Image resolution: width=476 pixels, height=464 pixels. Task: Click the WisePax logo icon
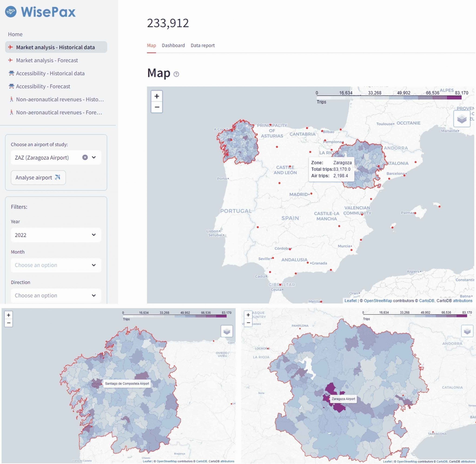[x=11, y=11]
